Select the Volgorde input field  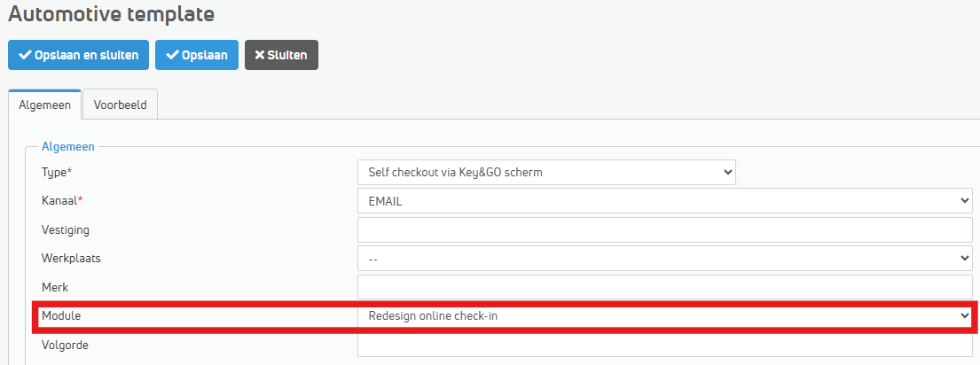(665, 345)
